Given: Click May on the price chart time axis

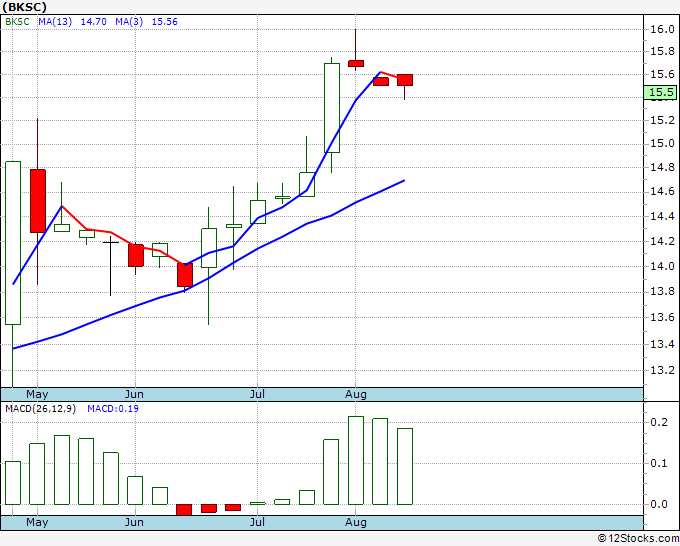Looking at the screenshot, I should [37, 395].
